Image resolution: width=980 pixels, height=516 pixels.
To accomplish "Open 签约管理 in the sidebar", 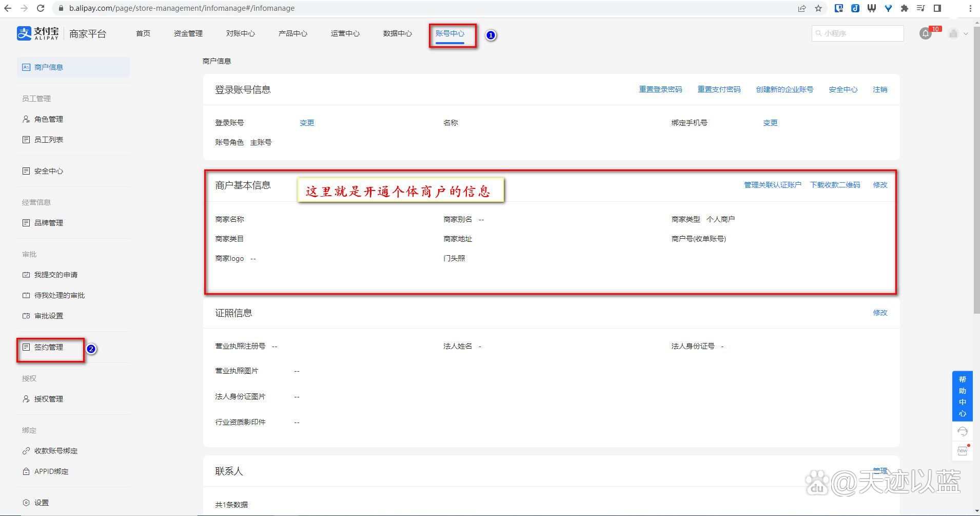I will coord(49,347).
